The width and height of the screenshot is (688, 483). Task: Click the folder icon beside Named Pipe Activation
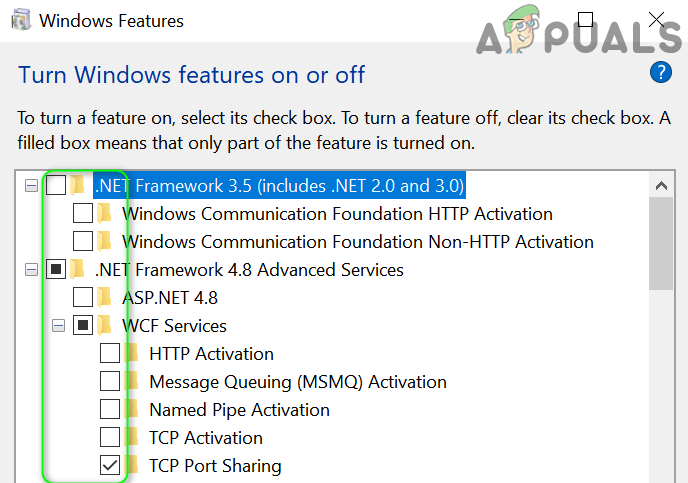pyautogui.click(x=131, y=409)
